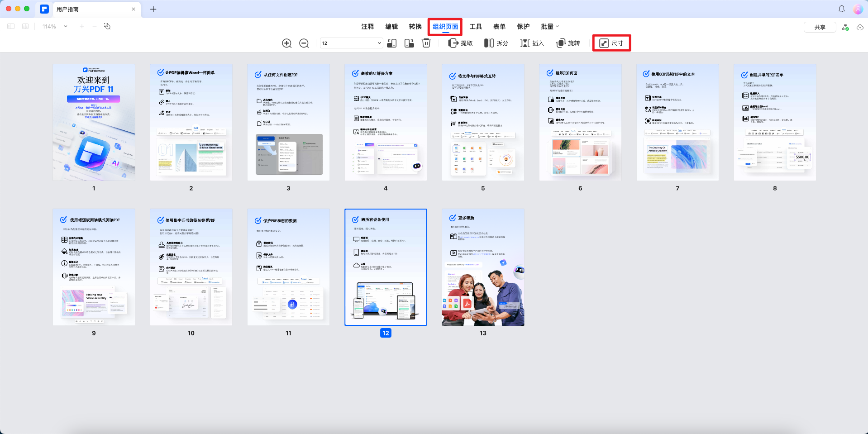Switch to the 工具 (Tools) tab
Screen dimensions: 868x434
476,26
